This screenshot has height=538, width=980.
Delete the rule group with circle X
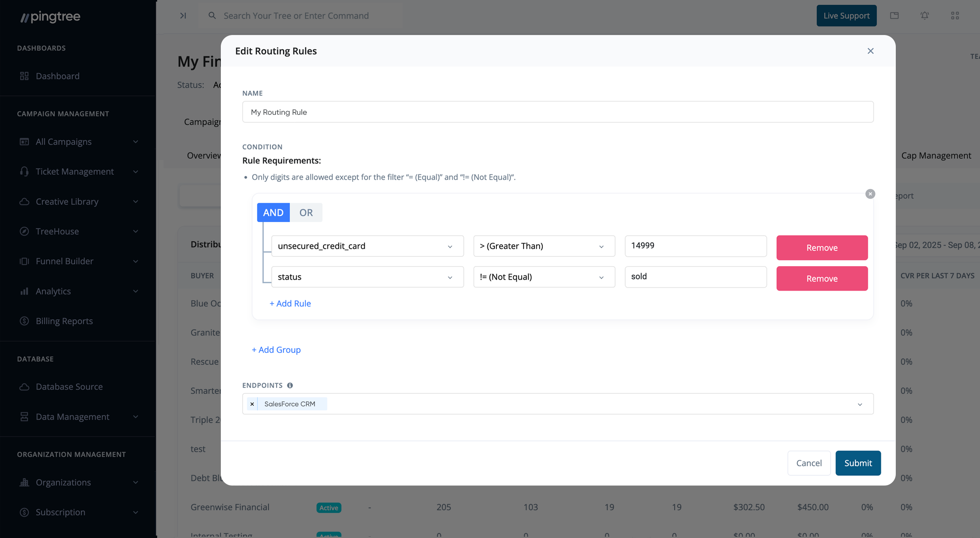pyautogui.click(x=870, y=194)
